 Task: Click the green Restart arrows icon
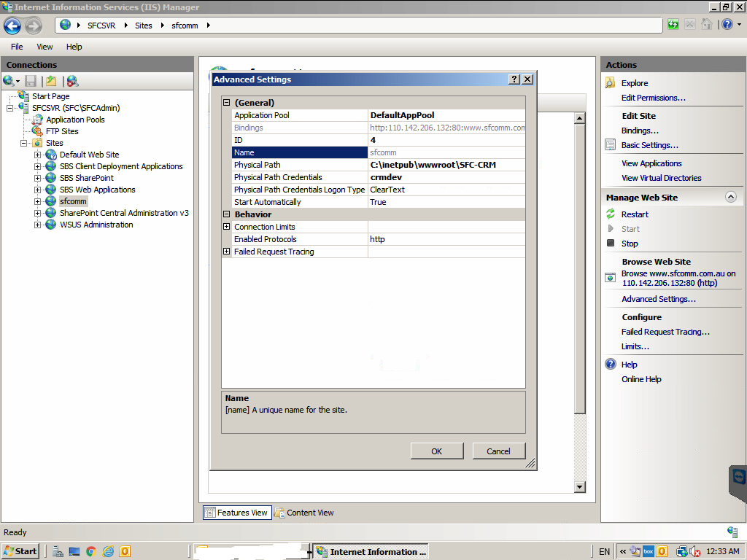point(611,214)
